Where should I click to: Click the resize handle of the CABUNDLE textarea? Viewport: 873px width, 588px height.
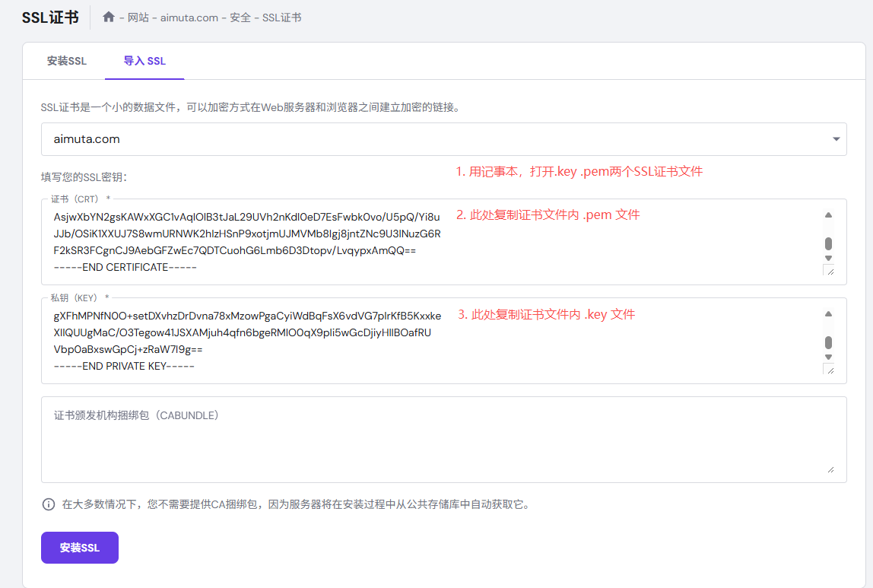coord(831,471)
